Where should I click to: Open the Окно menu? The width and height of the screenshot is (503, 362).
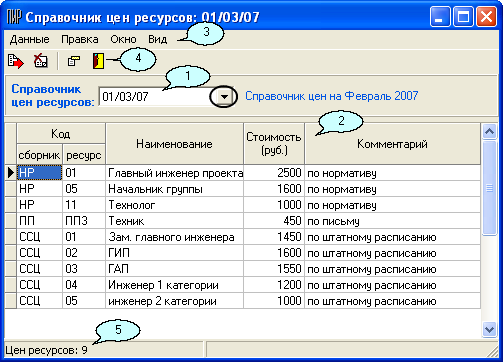pyautogui.click(x=123, y=39)
